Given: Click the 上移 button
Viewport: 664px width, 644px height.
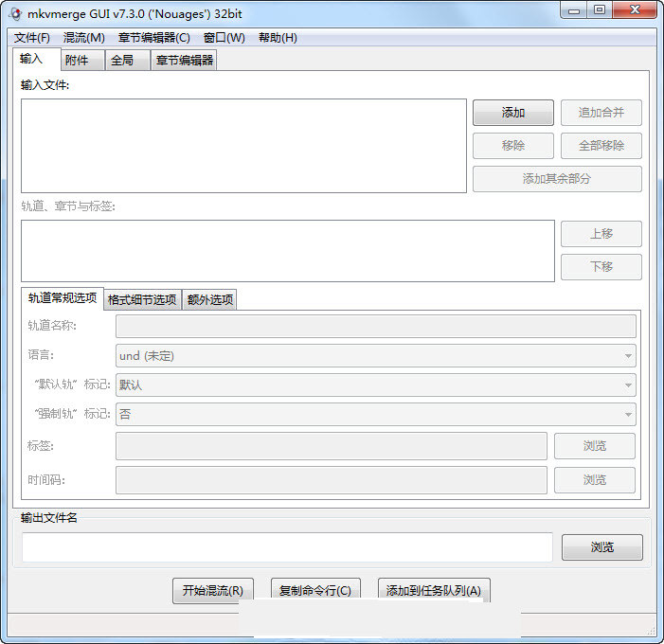Looking at the screenshot, I should pos(601,234).
